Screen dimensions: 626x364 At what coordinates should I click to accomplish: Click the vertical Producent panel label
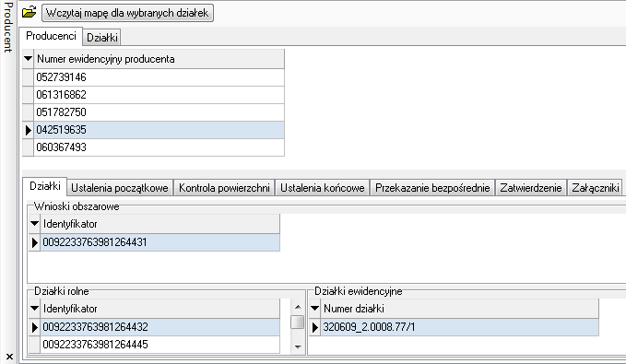click(8, 27)
